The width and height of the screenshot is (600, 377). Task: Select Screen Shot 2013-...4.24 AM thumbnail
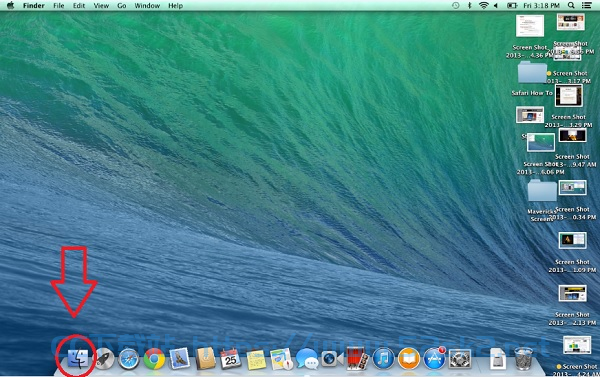click(577, 346)
